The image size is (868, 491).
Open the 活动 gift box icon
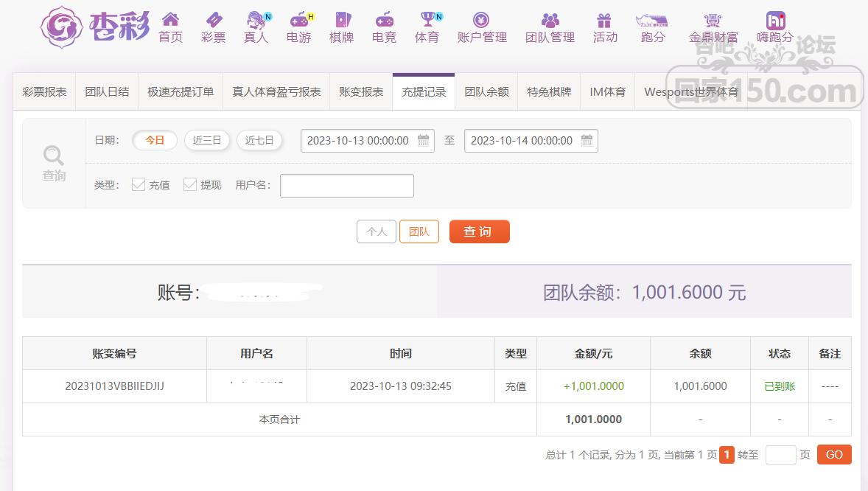click(x=605, y=19)
